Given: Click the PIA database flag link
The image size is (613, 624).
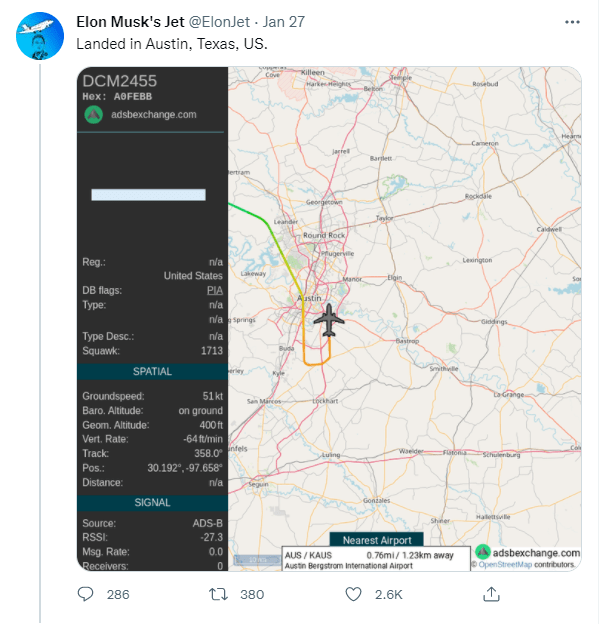Looking at the screenshot, I should [215, 291].
